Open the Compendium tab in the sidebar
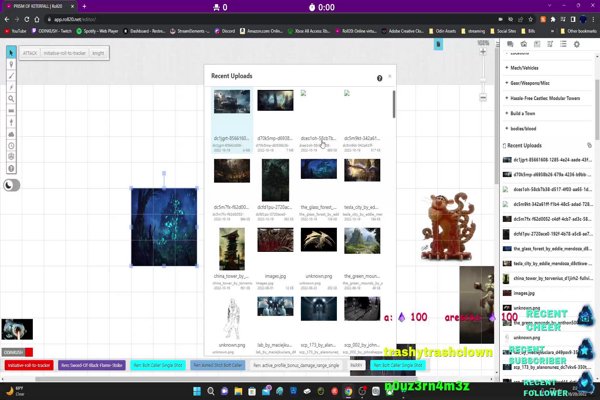The width and height of the screenshot is (600, 400). point(550,44)
